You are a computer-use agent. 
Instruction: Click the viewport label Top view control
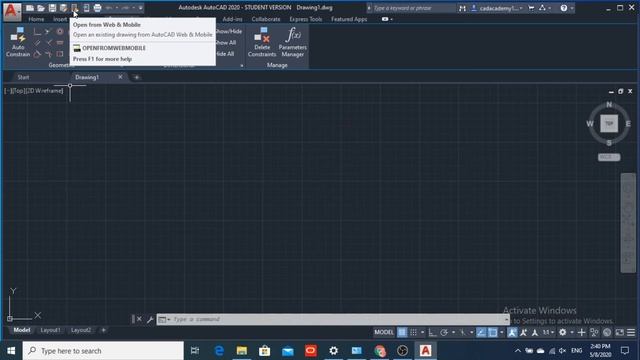[18, 91]
